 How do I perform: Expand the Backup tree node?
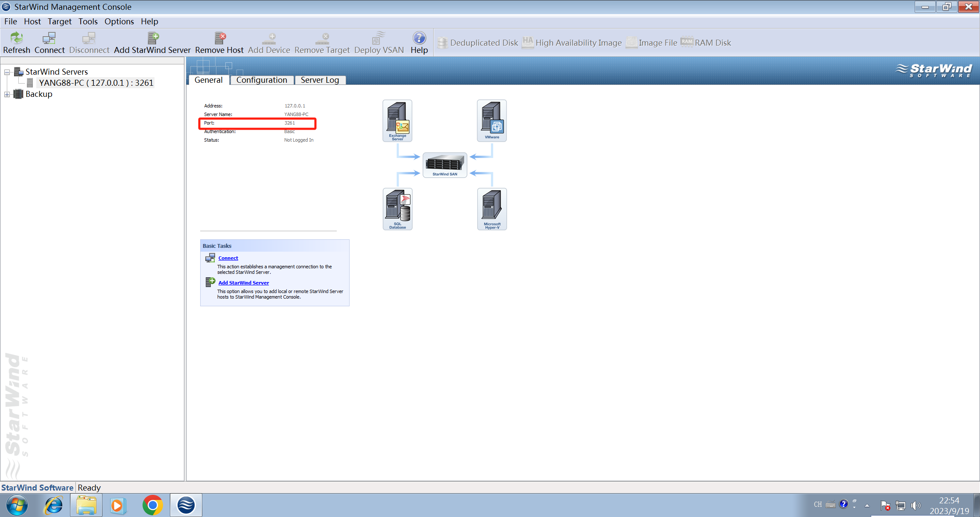coord(7,94)
